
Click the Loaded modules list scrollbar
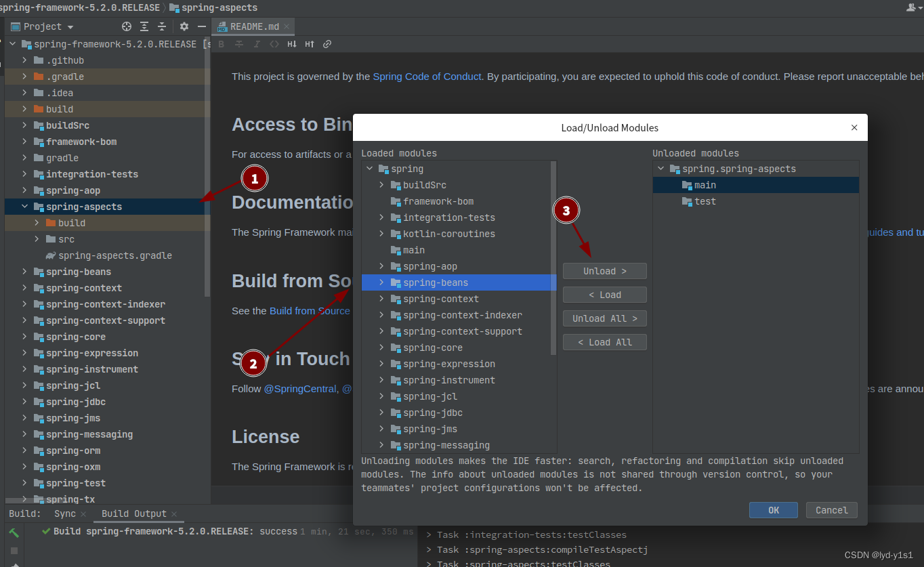coord(553,257)
